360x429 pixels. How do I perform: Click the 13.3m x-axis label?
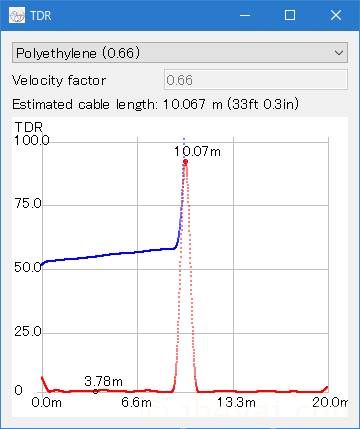tap(236, 402)
